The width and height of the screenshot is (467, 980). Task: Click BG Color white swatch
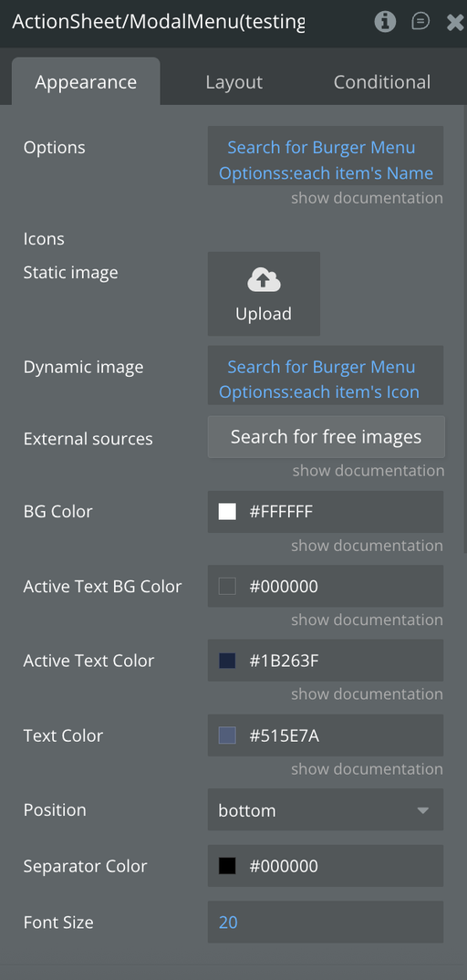[227, 512]
